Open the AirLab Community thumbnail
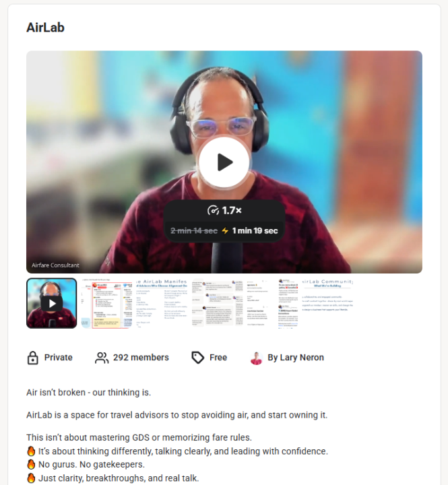 pyautogui.click(x=327, y=303)
